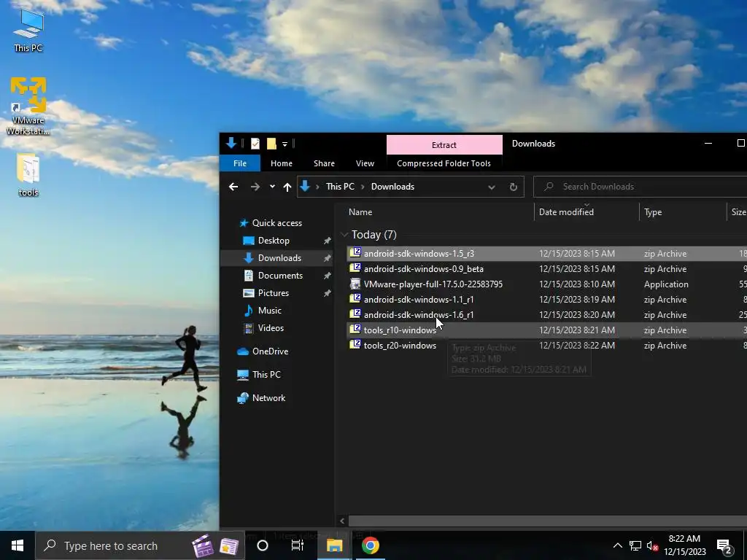Open Downloads in the navigation pane
The image size is (747, 560).
click(279, 258)
